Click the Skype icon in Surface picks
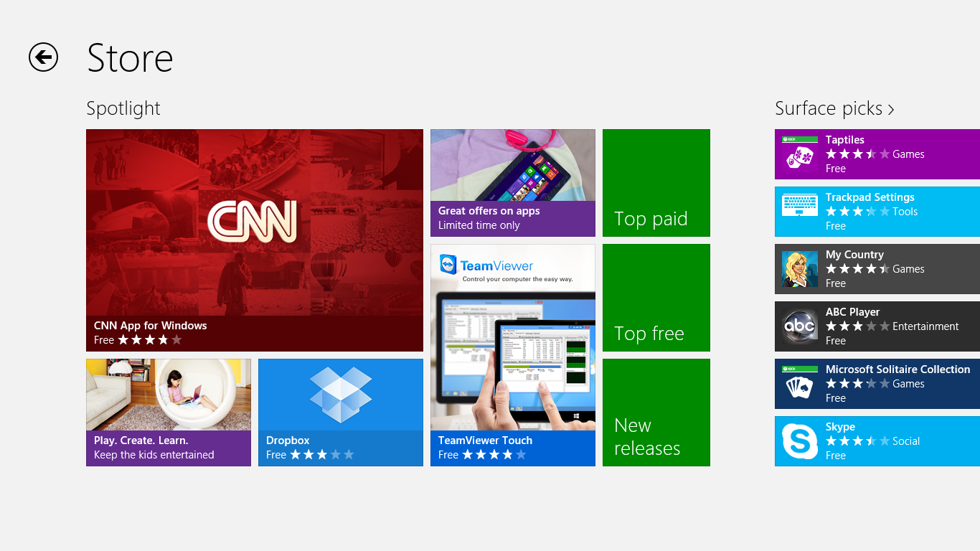This screenshot has height=551, width=980. pos(799,441)
